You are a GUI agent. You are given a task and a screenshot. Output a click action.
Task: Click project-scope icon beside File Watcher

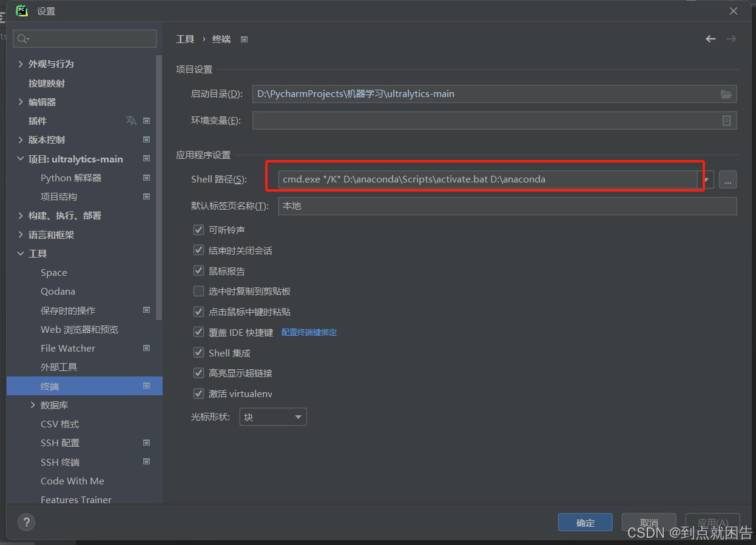(x=146, y=348)
